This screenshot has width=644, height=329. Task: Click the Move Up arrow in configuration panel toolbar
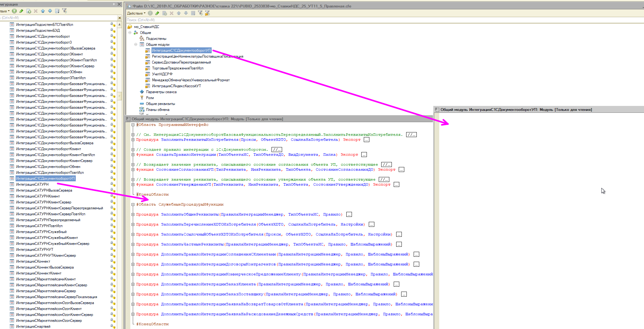click(43, 11)
